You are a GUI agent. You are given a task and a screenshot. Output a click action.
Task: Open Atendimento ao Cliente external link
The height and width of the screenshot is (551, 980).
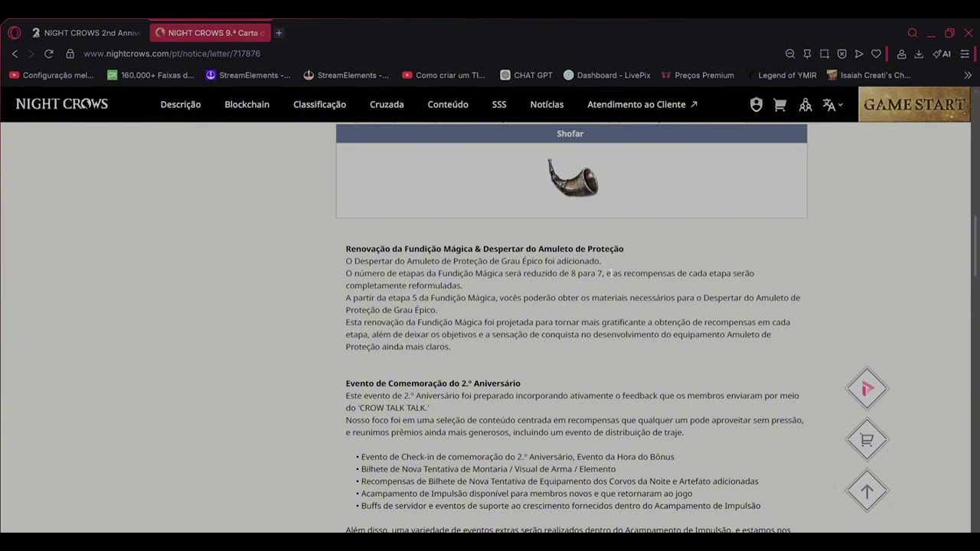pyautogui.click(x=642, y=105)
